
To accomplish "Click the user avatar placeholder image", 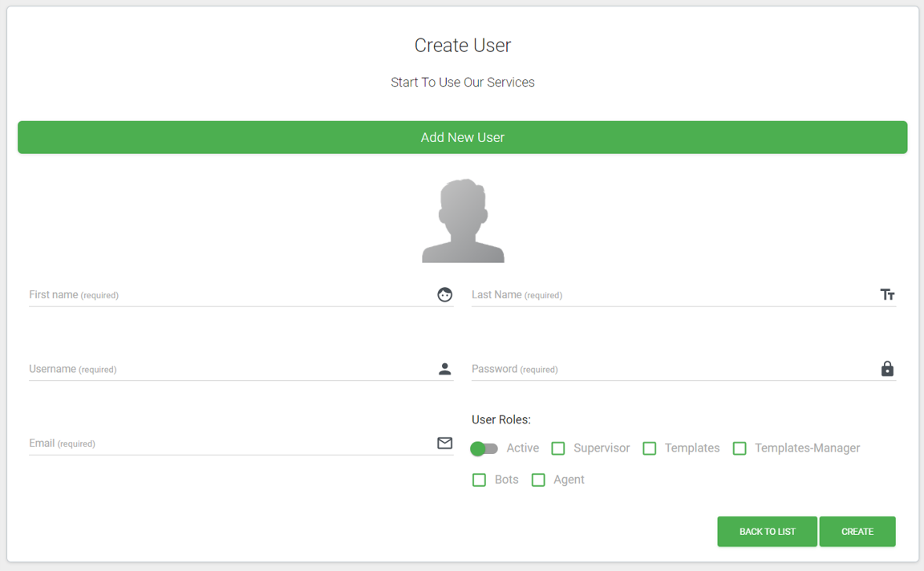I will 463,221.
